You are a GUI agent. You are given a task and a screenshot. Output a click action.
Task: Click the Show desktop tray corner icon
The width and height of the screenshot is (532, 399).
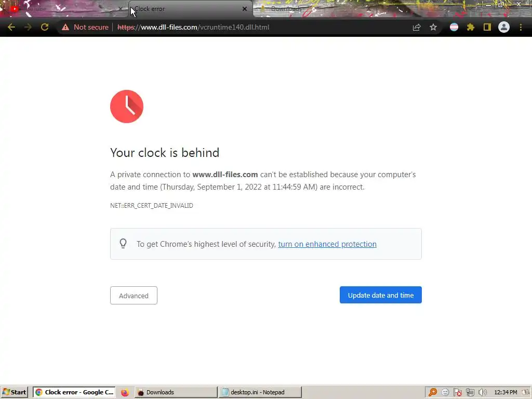click(527, 392)
